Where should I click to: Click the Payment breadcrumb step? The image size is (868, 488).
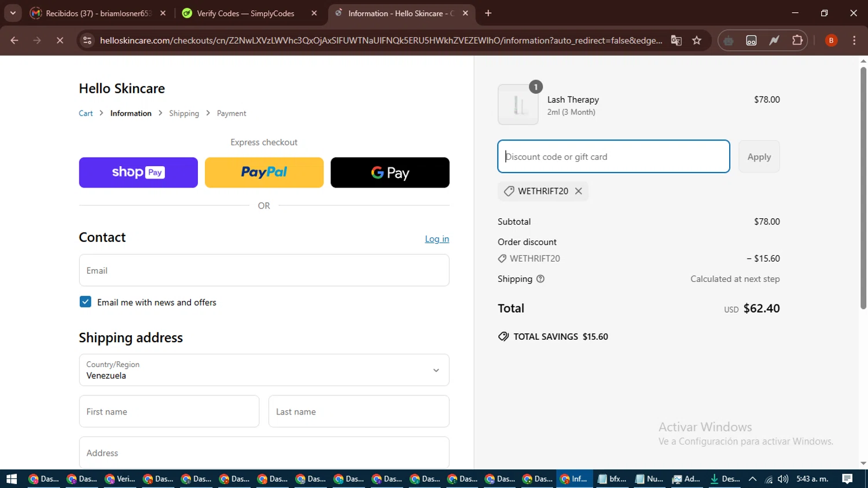[231, 113]
